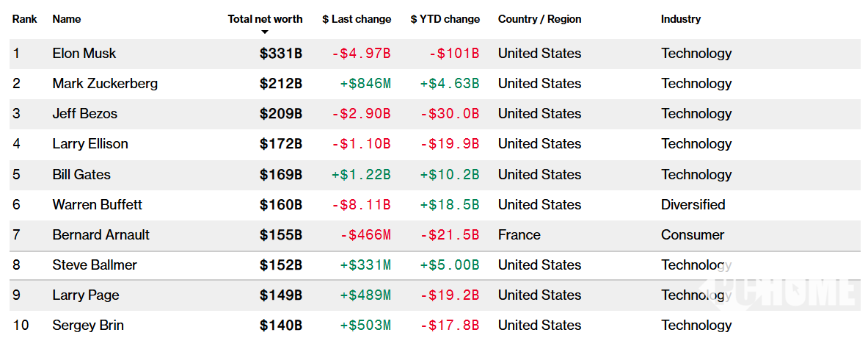Open Mark Zuckerberg's profile link
This screenshot has height=338, width=868.
105,84
